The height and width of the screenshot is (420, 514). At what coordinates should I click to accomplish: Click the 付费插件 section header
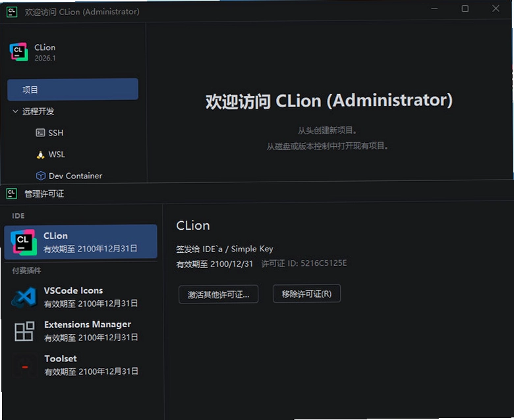click(26, 271)
